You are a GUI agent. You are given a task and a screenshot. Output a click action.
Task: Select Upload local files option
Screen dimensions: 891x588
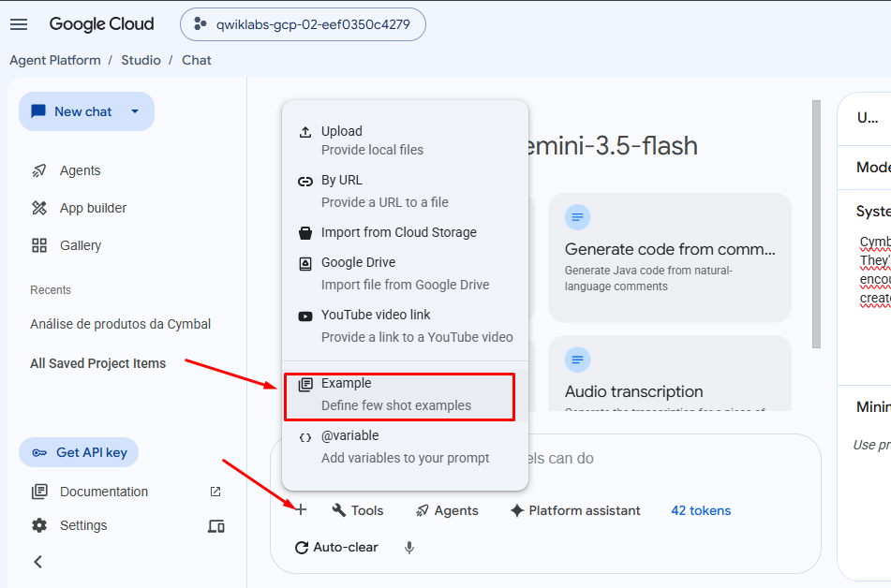405,140
